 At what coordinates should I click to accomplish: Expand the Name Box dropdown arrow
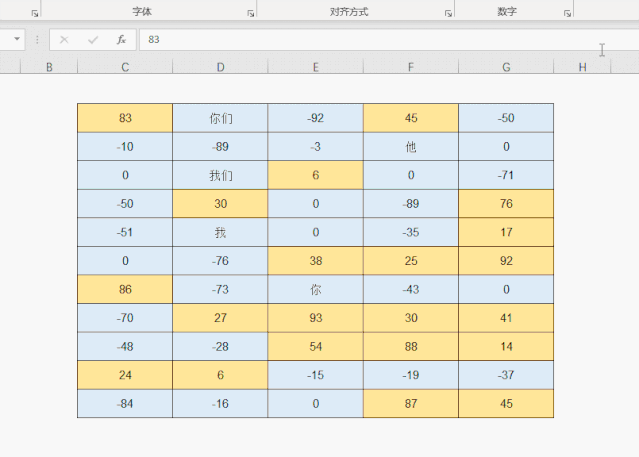pyautogui.click(x=17, y=40)
